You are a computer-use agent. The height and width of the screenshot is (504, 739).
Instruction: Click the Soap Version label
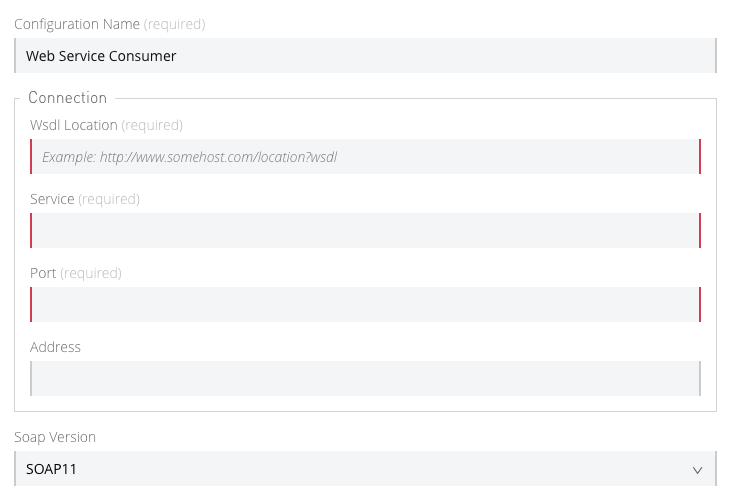(55, 437)
